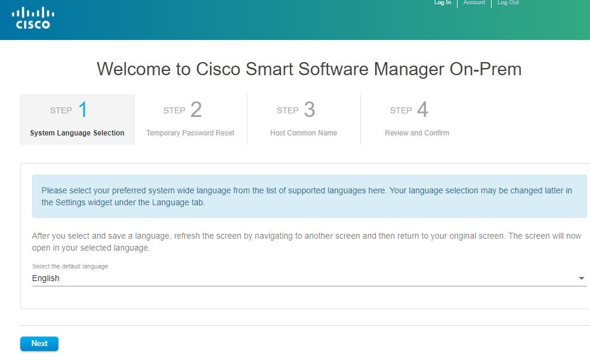
Task: Open the default language dropdown showing English
Action: [x=309, y=278]
